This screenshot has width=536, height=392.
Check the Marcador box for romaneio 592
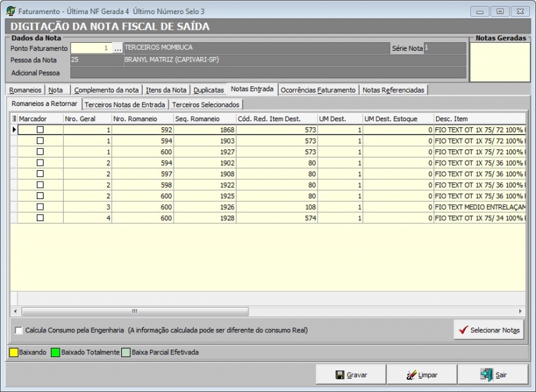point(40,130)
